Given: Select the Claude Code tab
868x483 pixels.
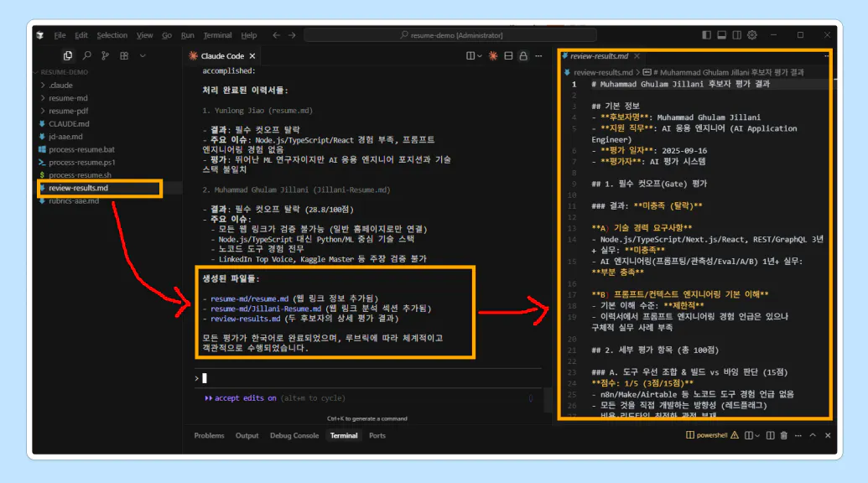Looking at the screenshot, I should (x=221, y=56).
